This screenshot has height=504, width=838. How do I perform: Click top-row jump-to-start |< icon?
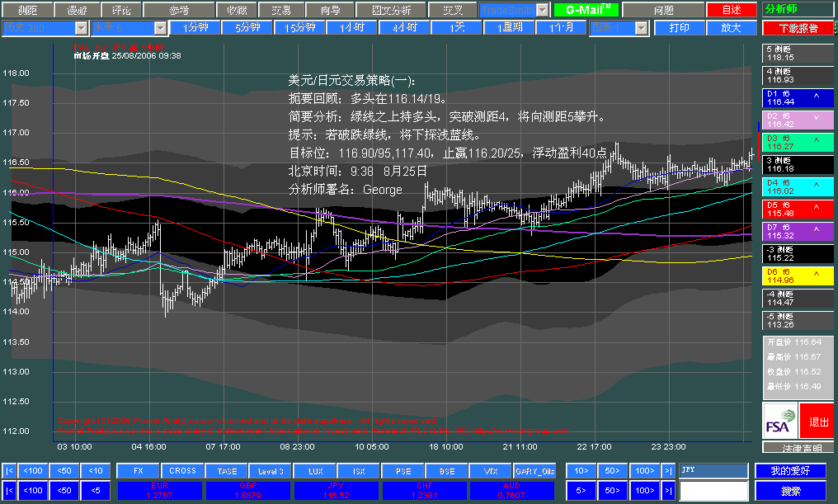click(x=9, y=471)
